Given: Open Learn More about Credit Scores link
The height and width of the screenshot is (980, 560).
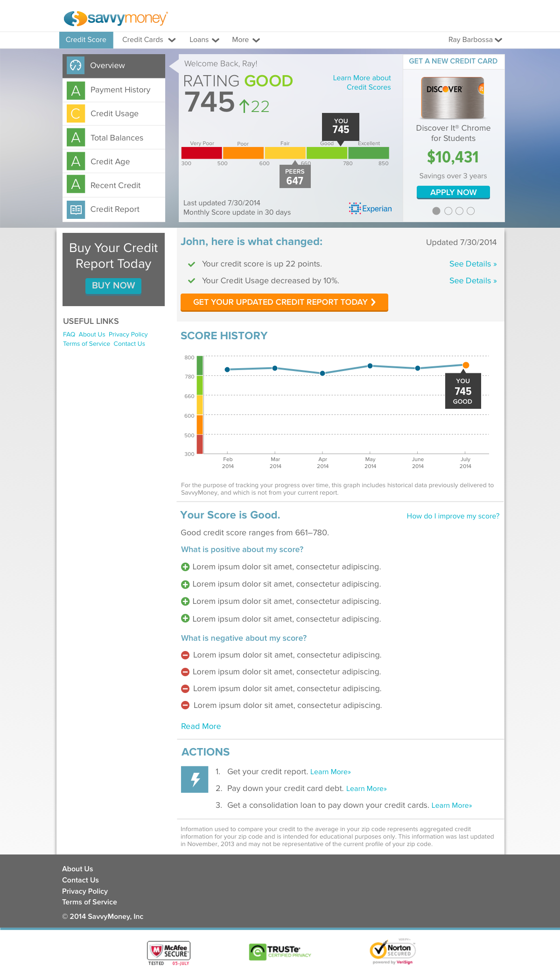Looking at the screenshot, I should [x=362, y=83].
